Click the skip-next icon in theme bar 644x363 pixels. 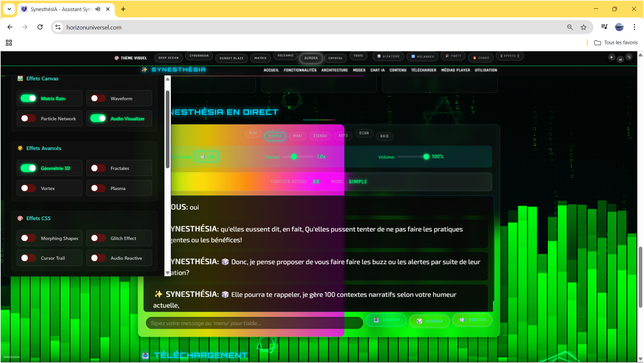(x=620, y=60)
